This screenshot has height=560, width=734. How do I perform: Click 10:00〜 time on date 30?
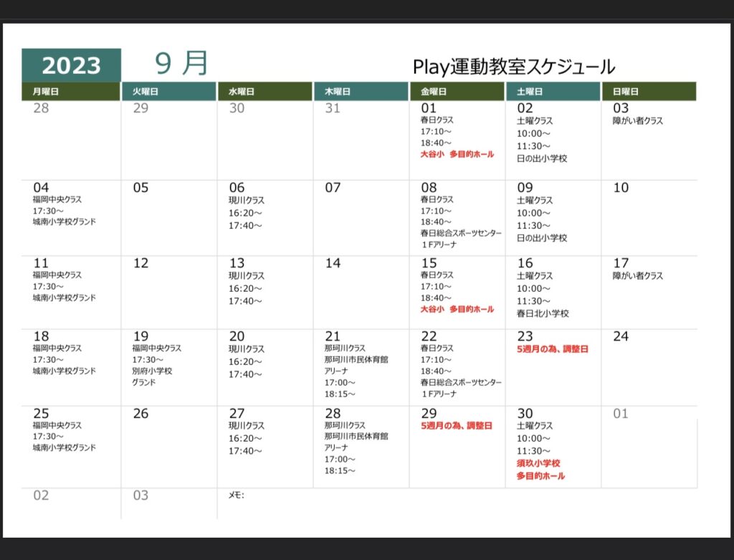pyautogui.click(x=533, y=439)
